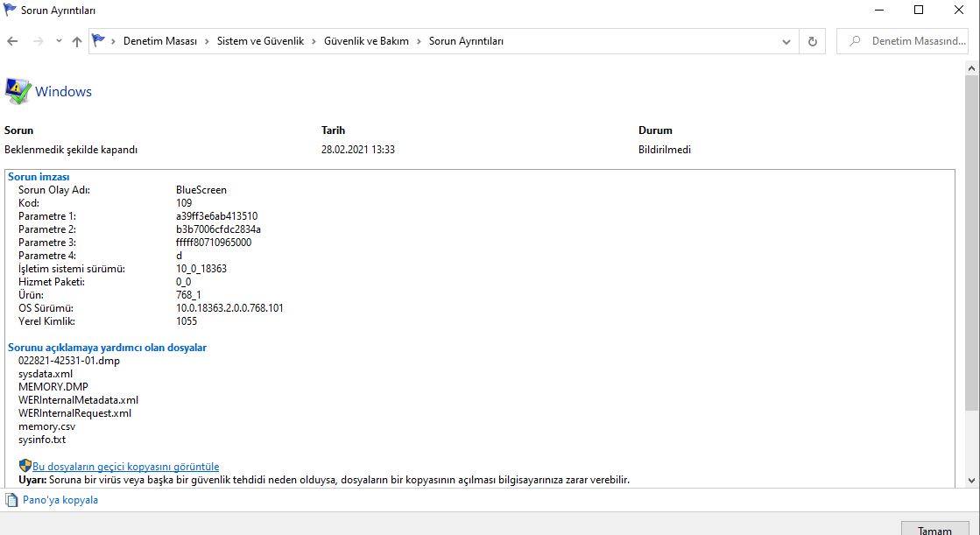Focus the Denetim Masası search field

tap(902, 41)
